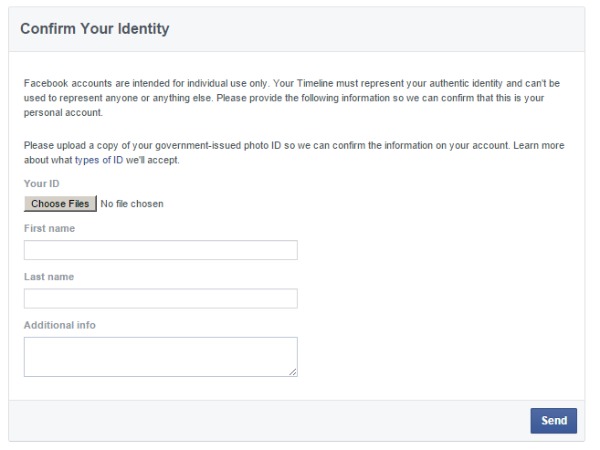Click the First name label
The width and height of the screenshot is (600, 450).
(49, 228)
